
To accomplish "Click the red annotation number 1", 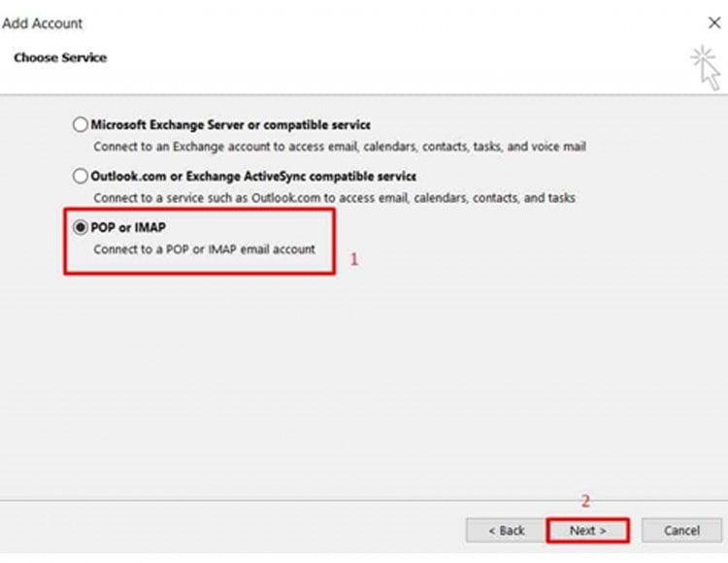I will (x=354, y=259).
